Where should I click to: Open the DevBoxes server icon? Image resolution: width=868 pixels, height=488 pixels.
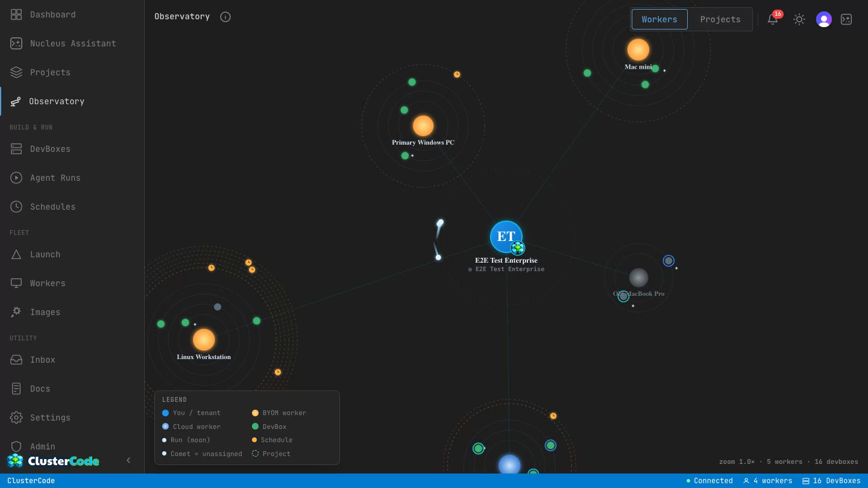click(16, 149)
